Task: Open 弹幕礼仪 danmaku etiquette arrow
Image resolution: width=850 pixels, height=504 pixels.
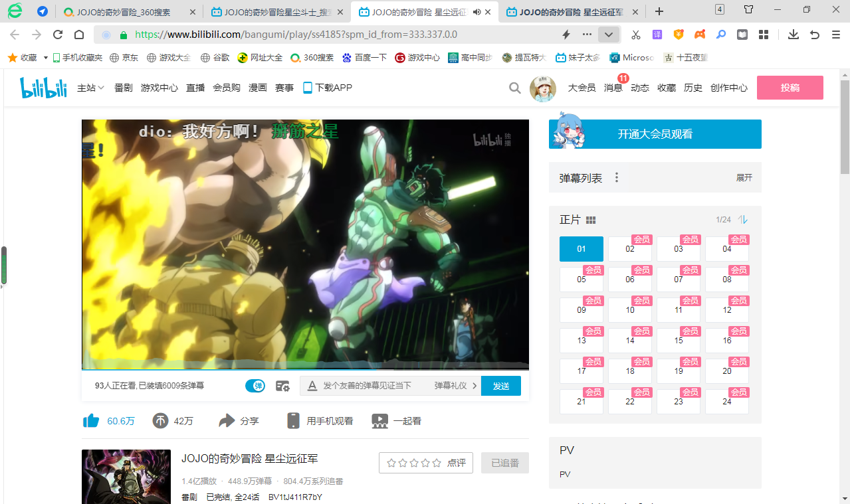Action: click(475, 386)
